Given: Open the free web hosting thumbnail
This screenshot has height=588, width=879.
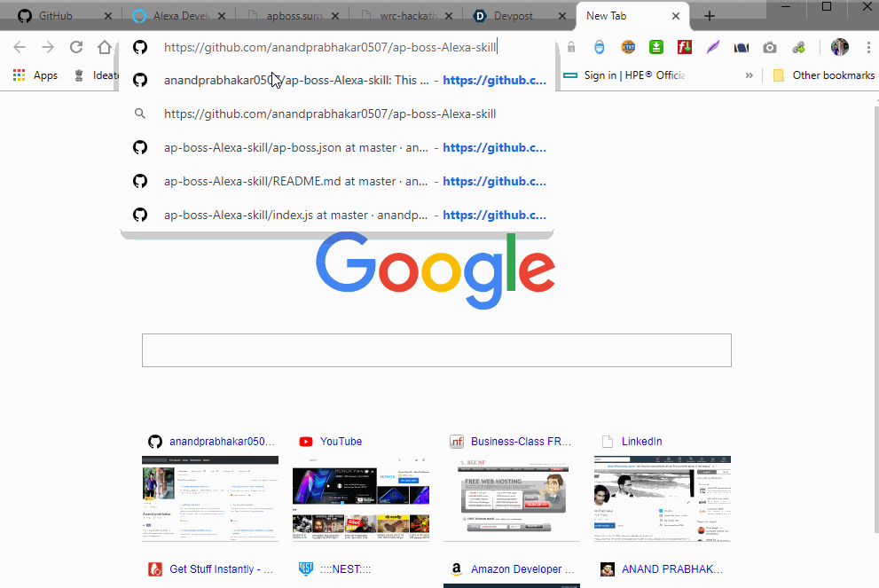Looking at the screenshot, I should (512, 498).
